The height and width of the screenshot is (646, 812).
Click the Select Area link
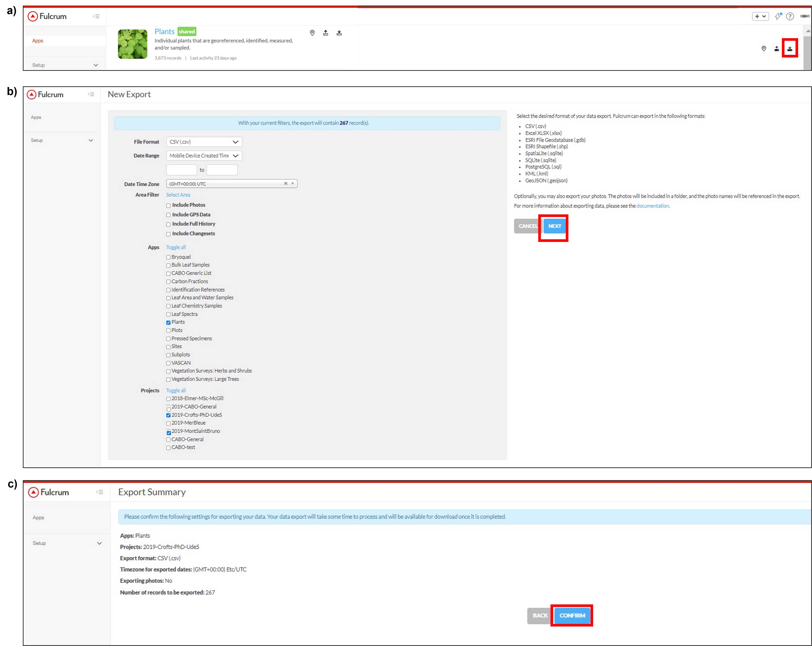(178, 195)
